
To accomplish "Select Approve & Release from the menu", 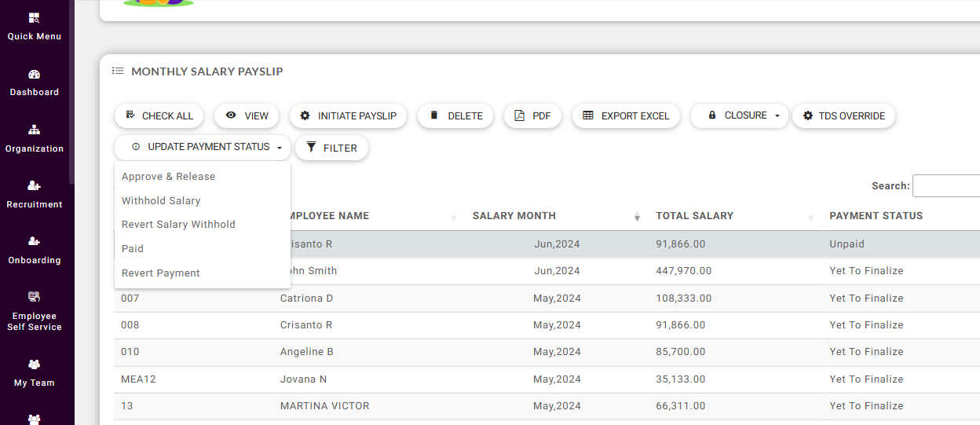I will 168,177.
